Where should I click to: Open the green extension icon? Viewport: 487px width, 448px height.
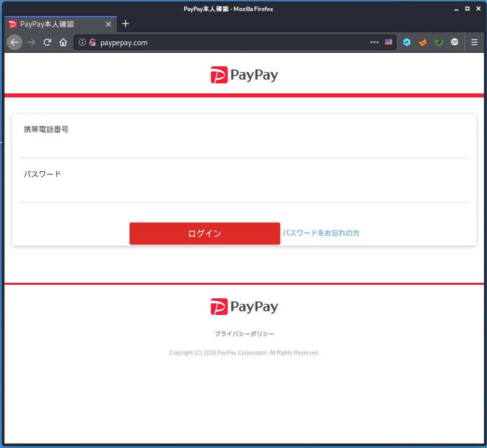[x=438, y=42]
